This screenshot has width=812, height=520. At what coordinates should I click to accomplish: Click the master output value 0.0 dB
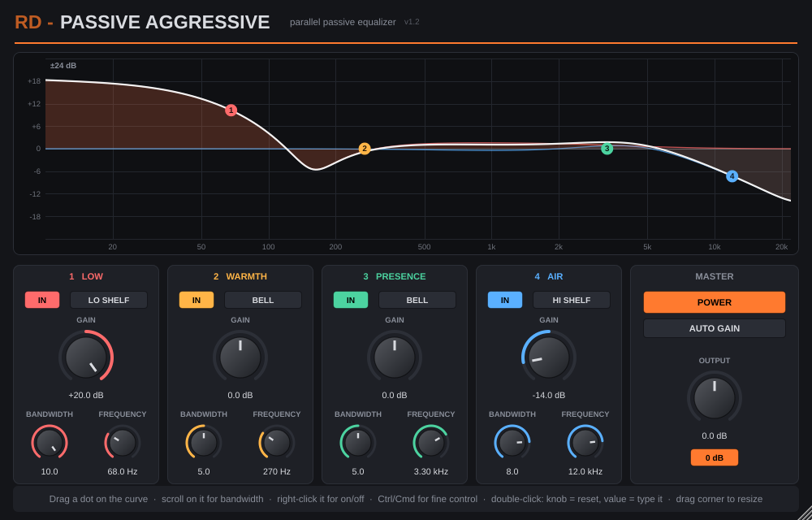(715, 436)
